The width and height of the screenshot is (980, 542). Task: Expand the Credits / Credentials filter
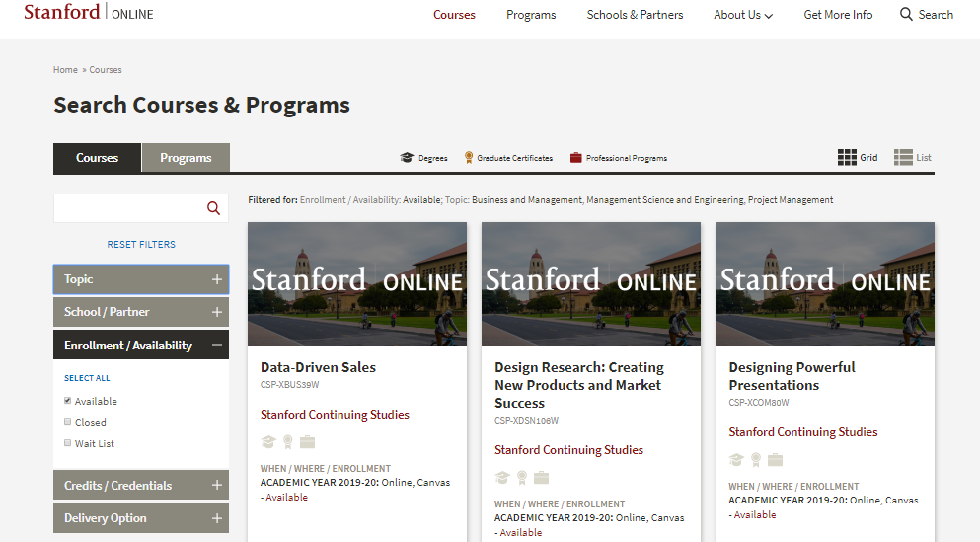click(141, 485)
